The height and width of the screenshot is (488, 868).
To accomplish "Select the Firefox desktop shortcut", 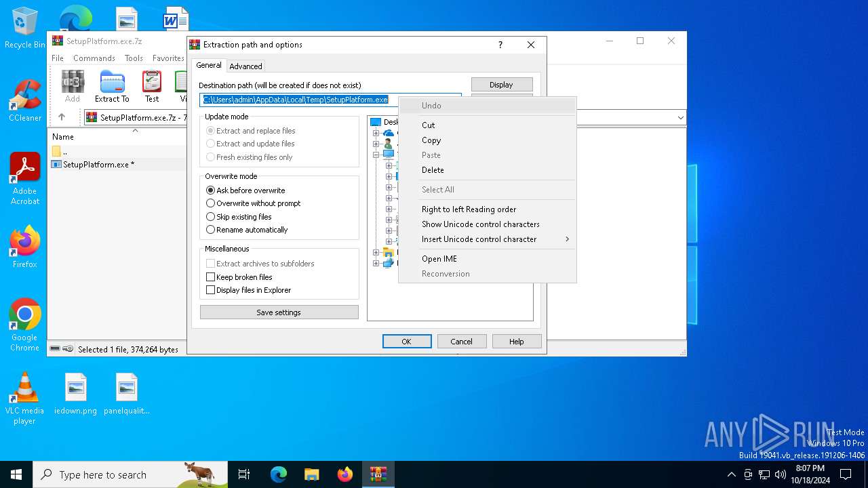I will (25, 247).
